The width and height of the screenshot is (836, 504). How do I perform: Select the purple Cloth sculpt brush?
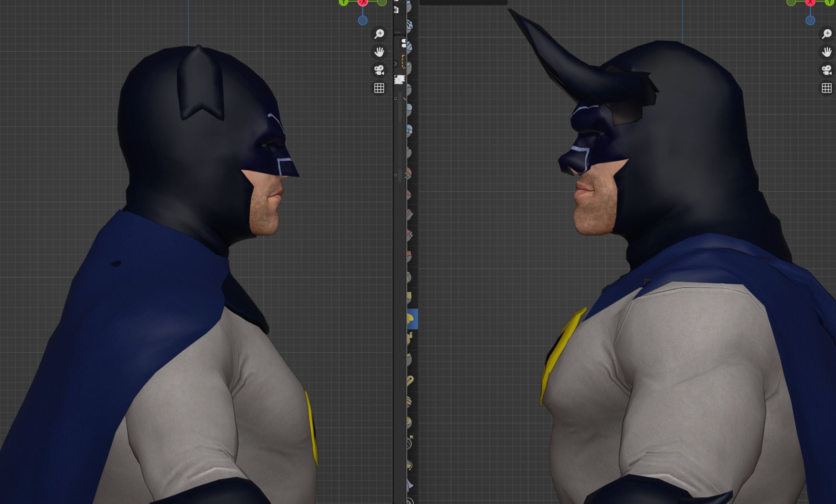(410, 485)
